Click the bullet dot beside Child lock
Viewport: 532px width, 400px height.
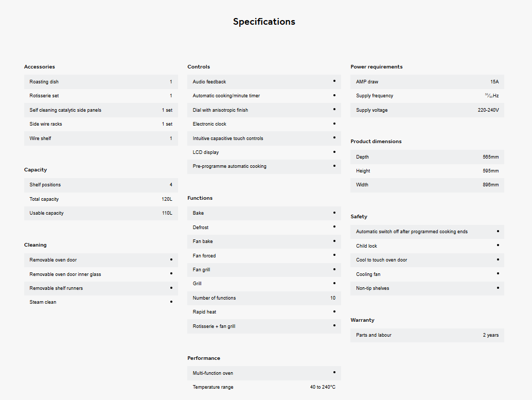click(x=498, y=246)
